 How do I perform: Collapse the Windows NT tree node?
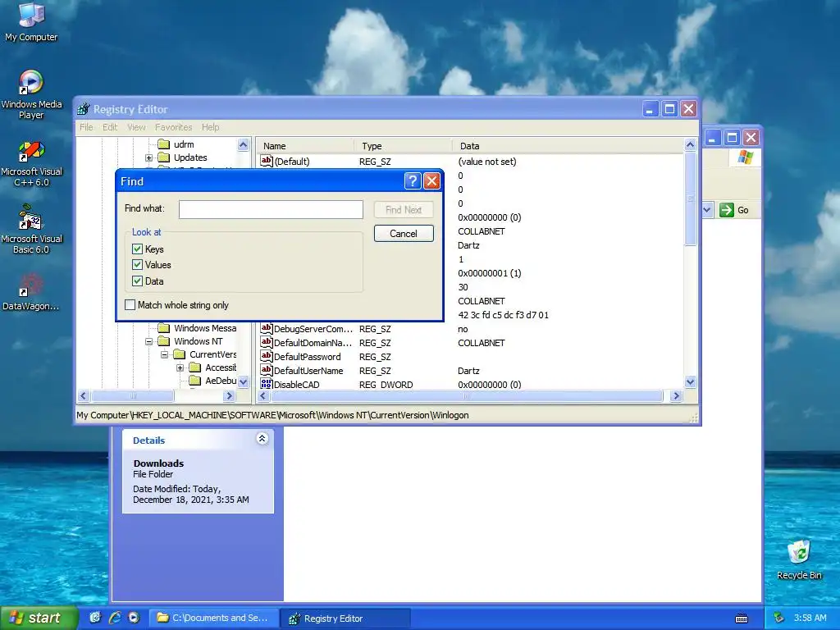coord(149,341)
